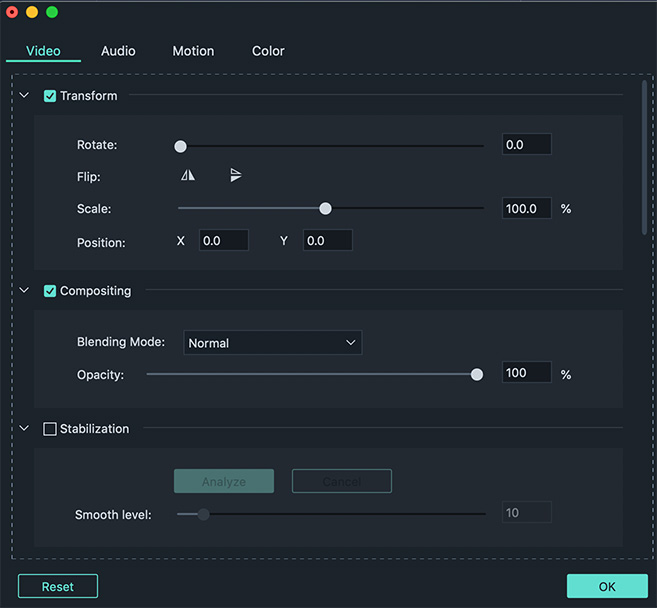This screenshot has width=657, height=608.
Task: Enable the Stabilization checkbox
Action: (x=50, y=429)
